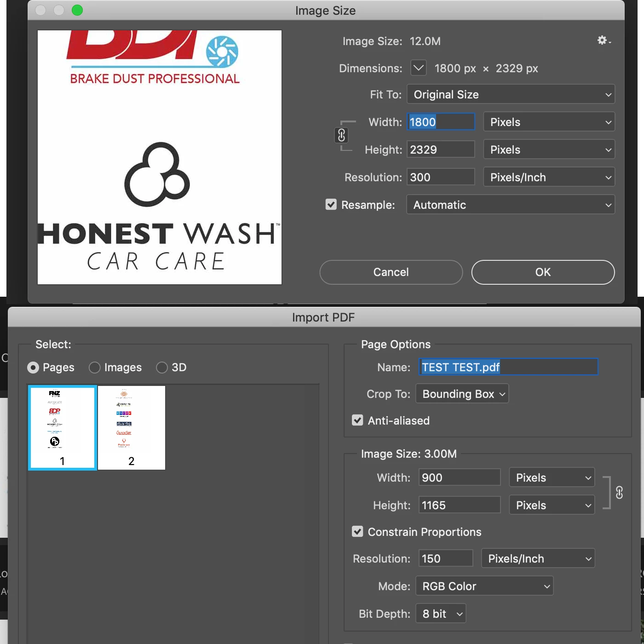Uncheck the Resample checkbox
The width and height of the screenshot is (644, 644).
pyautogui.click(x=331, y=204)
